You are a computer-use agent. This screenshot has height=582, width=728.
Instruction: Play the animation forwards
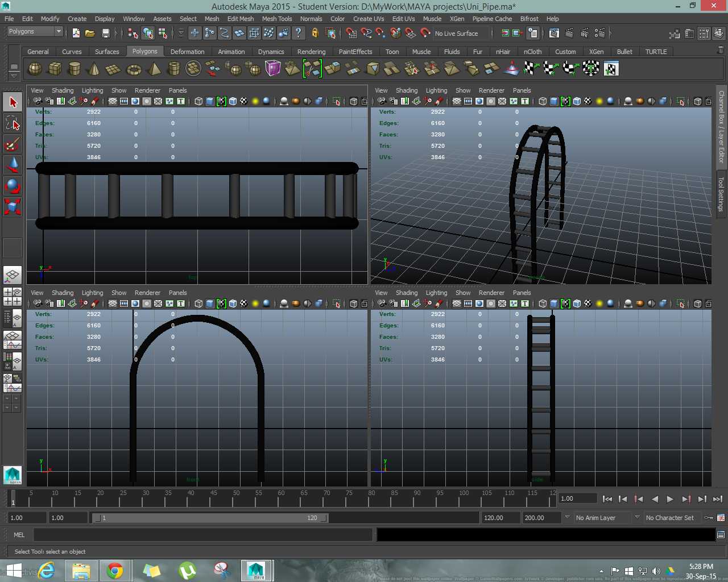[x=670, y=499]
